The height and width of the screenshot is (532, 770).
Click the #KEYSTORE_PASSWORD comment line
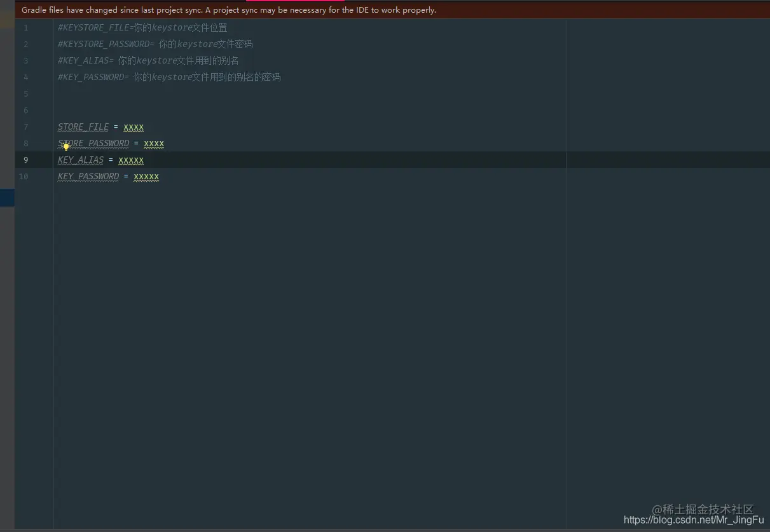click(x=155, y=44)
